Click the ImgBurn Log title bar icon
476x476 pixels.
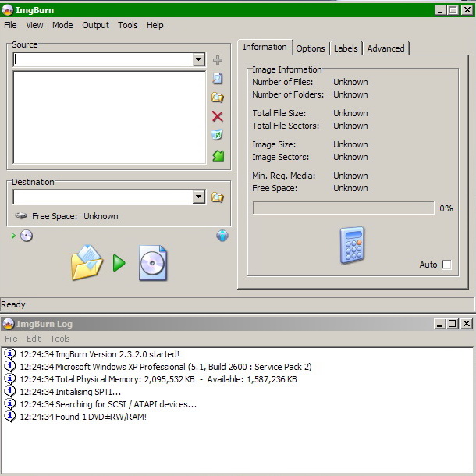[x=8, y=324]
